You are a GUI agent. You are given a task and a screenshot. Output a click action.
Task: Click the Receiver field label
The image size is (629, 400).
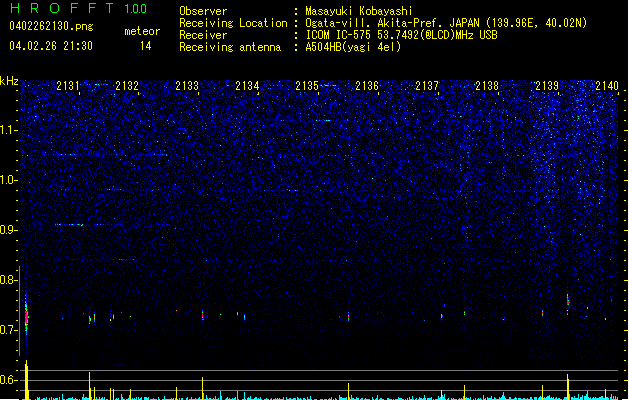(203, 35)
